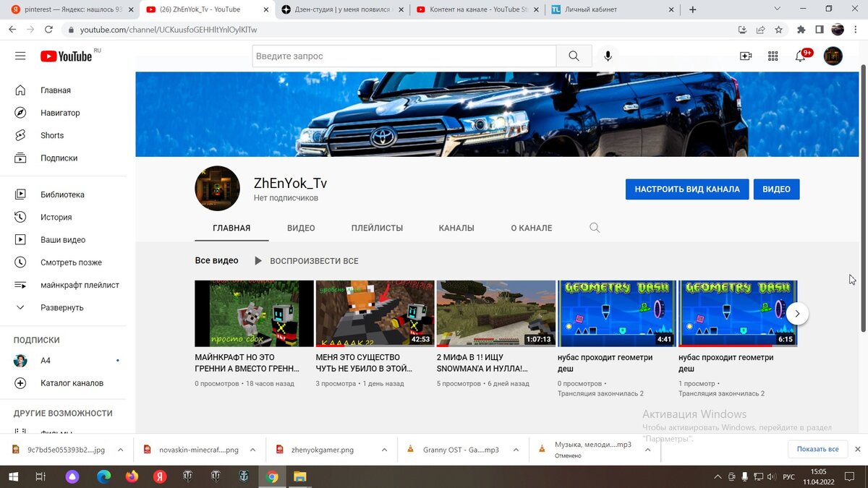Screen dimensions: 868x488
Task: Click the ZhEnYok_Tv channel avatar
Action: pos(218,188)
